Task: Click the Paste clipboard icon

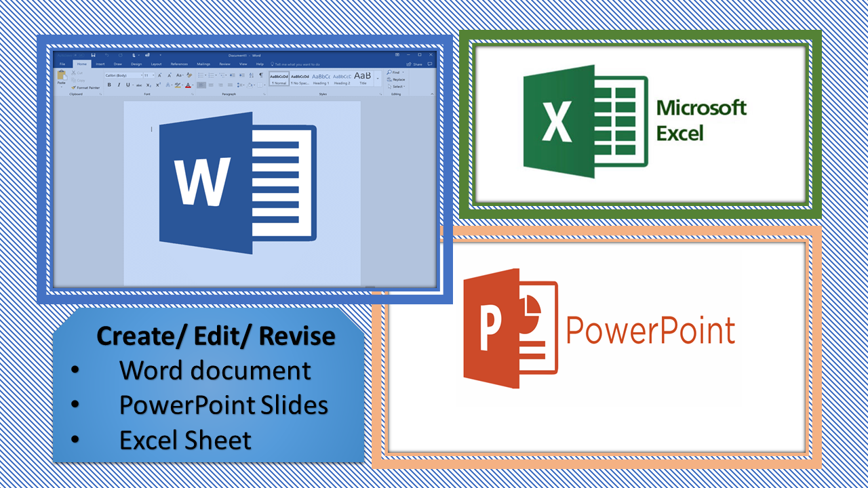Action: [62, 77]
